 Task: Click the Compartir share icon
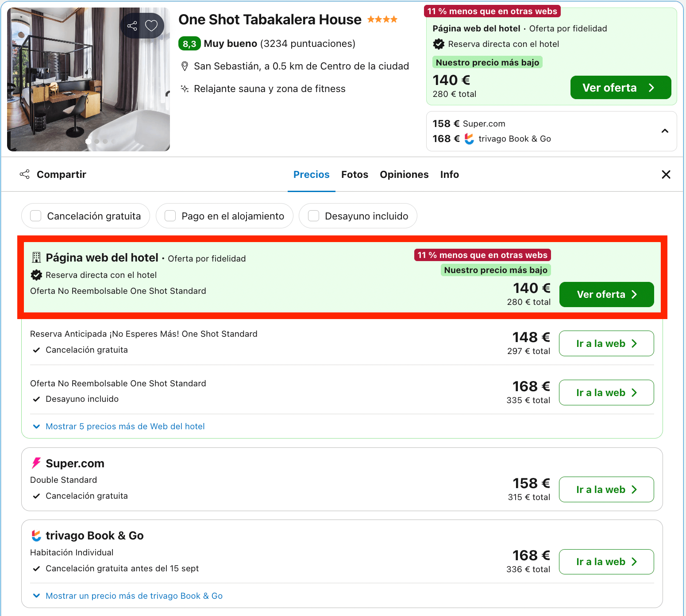tap(25, 174)
